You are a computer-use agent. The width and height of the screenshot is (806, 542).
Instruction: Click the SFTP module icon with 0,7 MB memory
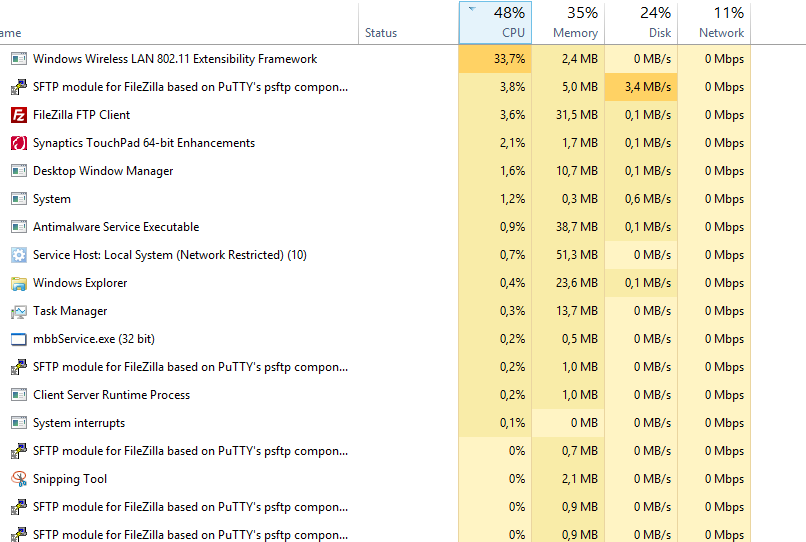tap(19, 451)
